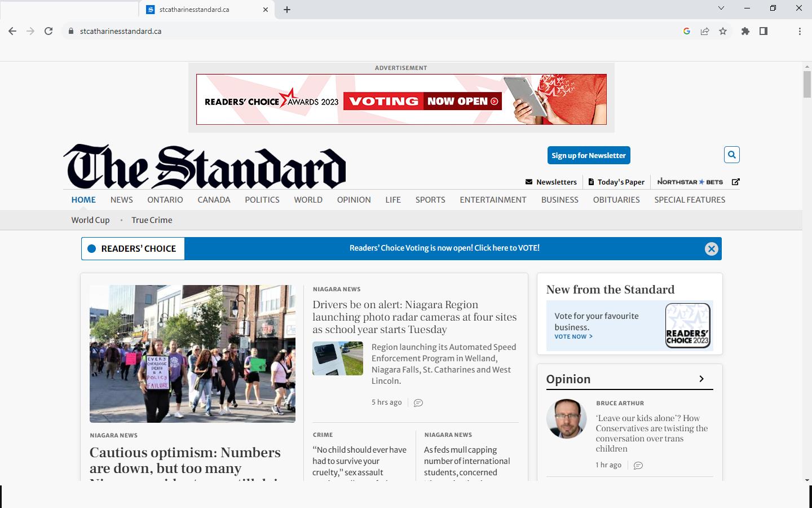
Task: Bookmark this page with the star icon
Action: tap(723, 31)
